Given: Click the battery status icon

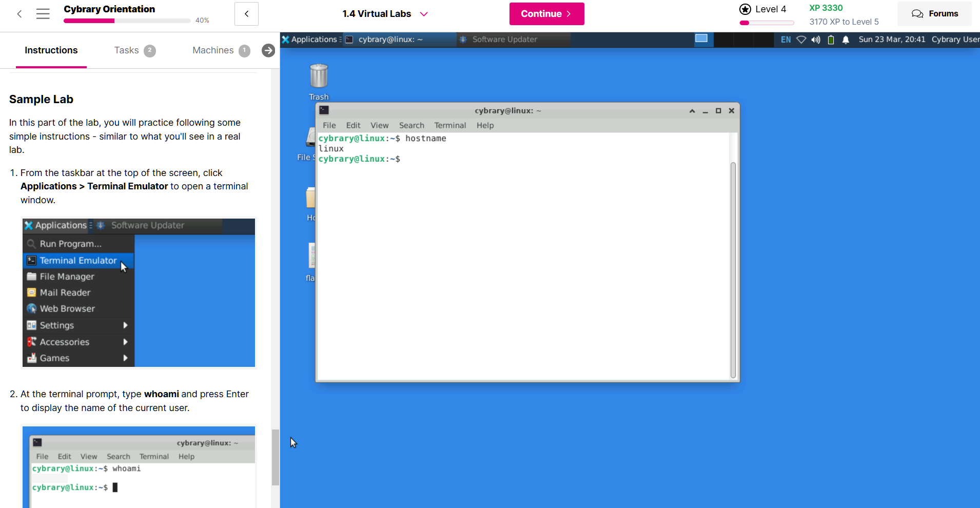Looking at the screenshot, I should (x=831, y=40).
